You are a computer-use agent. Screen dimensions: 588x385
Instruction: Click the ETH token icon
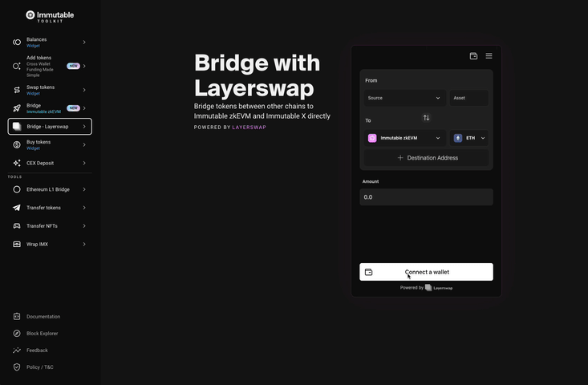coord(458,138)
